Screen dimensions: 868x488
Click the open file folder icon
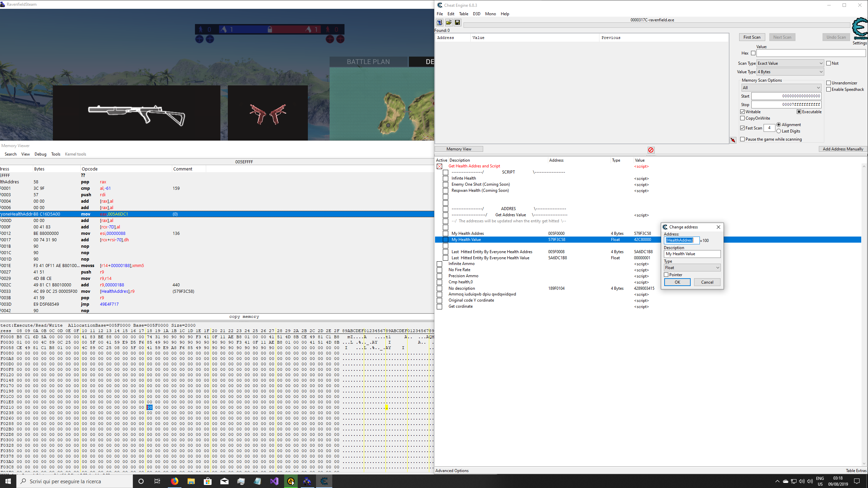click(x=449, y=22)
